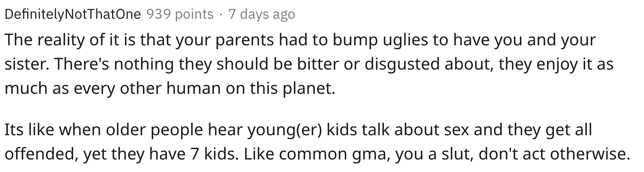Click the first paragraph starting with The reality
Screen dimensions: 644x172
309,64
